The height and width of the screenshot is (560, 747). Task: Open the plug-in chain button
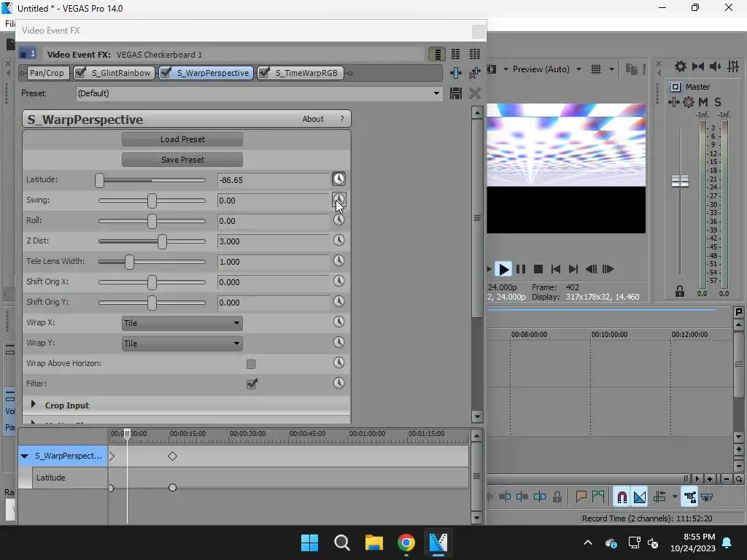(x=456, y=73)
